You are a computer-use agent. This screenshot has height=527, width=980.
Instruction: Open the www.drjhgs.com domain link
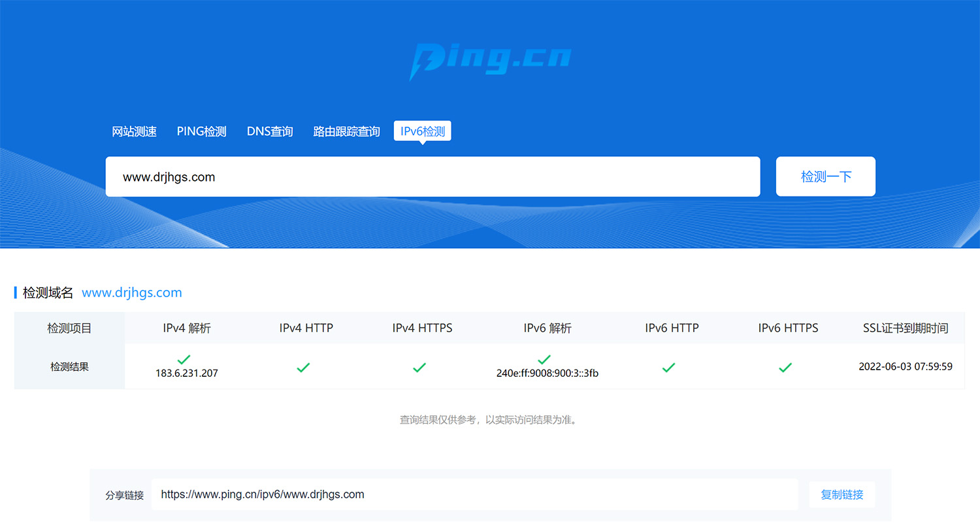(132, 293)
